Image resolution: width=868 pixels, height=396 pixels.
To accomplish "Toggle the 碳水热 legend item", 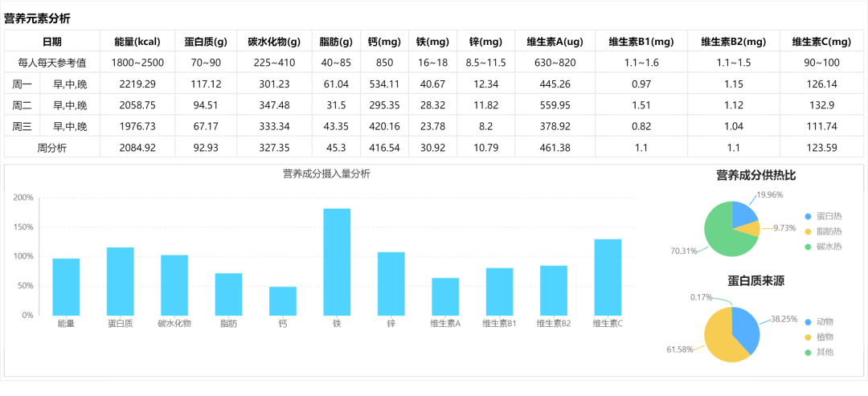I will [825, 247].
